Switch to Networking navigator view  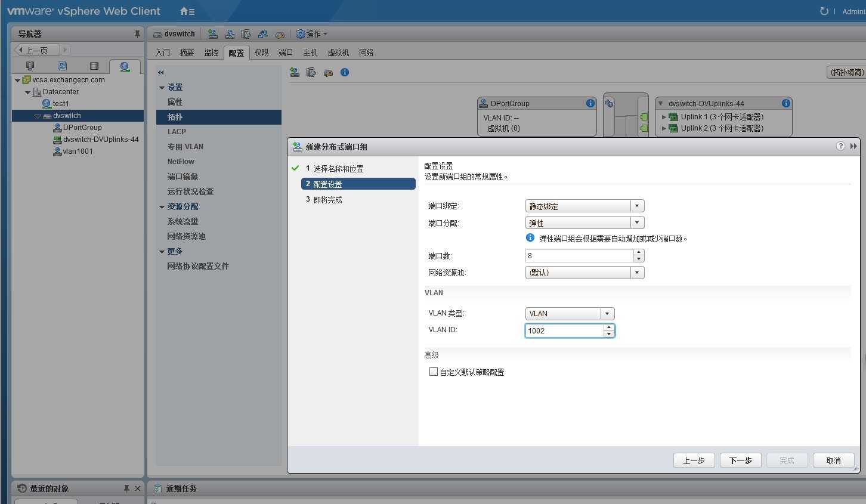(x=125, y=66)
